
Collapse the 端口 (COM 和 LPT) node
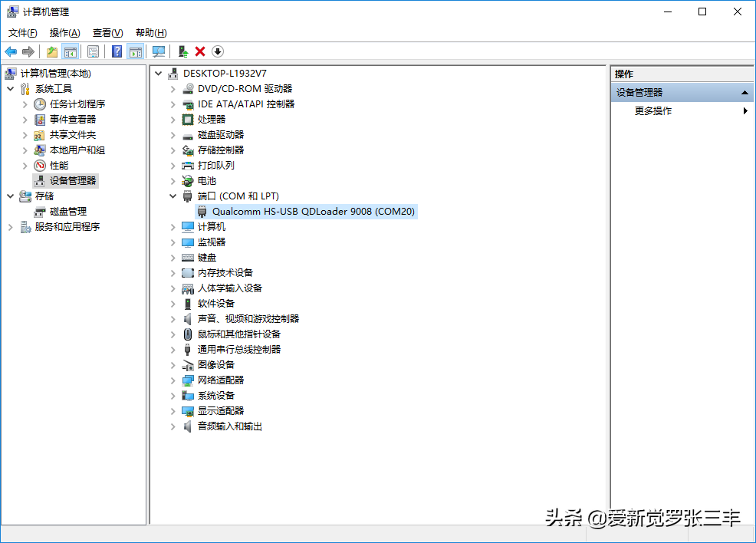(x=173, y=196)
